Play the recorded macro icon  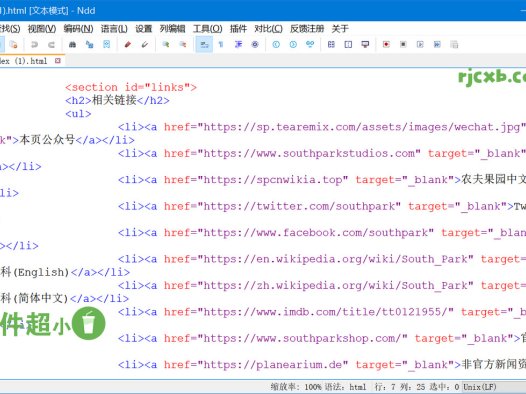[x=420, y=45]
